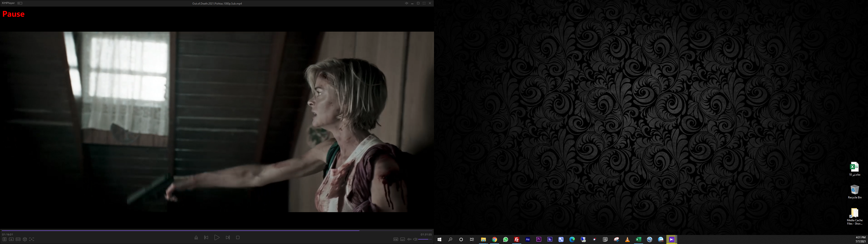Toggle pin on top in title bar
The image size is (868, 244).
click(x=406, y=3)
